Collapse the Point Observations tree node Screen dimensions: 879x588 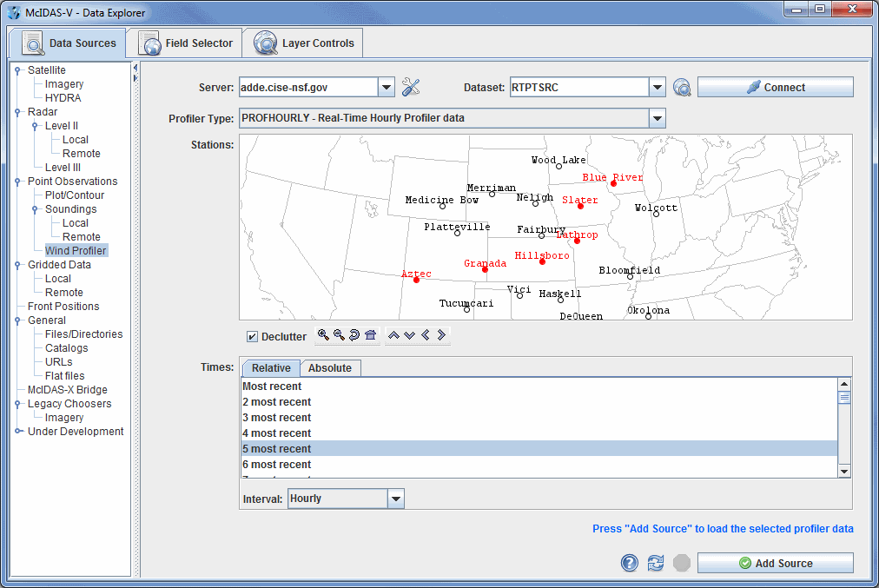point(17,181)
